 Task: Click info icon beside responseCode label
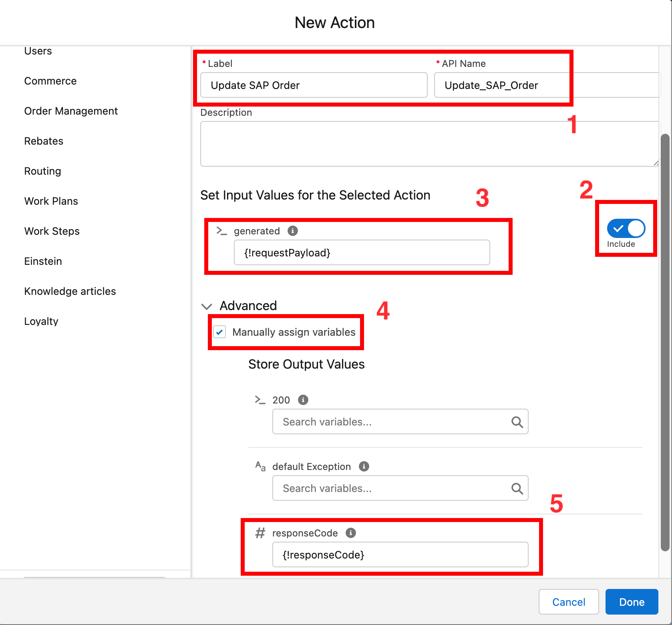click(351, 533)
